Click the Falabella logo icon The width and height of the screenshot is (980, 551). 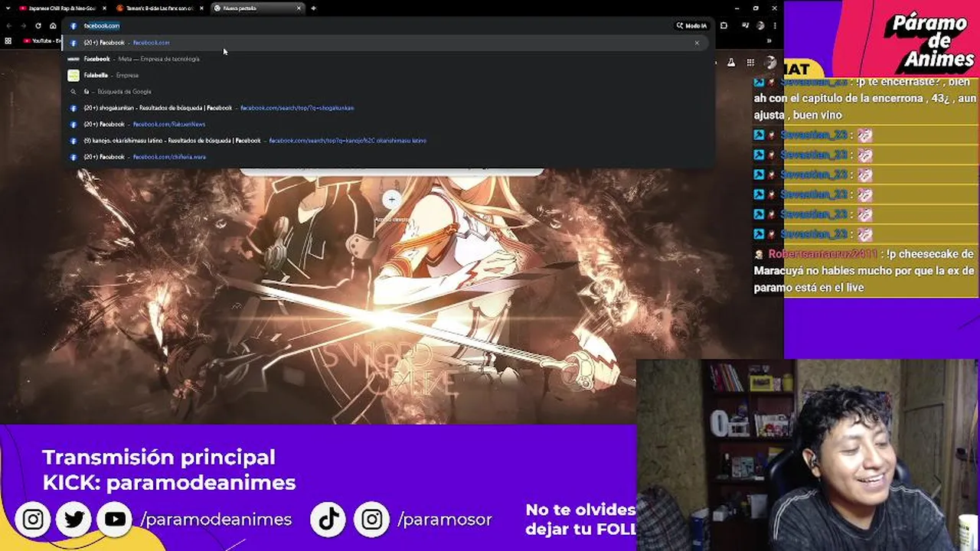(x=73, y=75)
